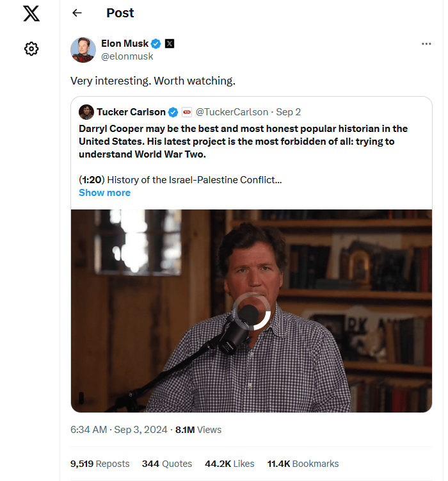View the 9,519 Reposts list
Viewport: 448px width, 481px height.
pyautogui.click(x=100, y=464)
